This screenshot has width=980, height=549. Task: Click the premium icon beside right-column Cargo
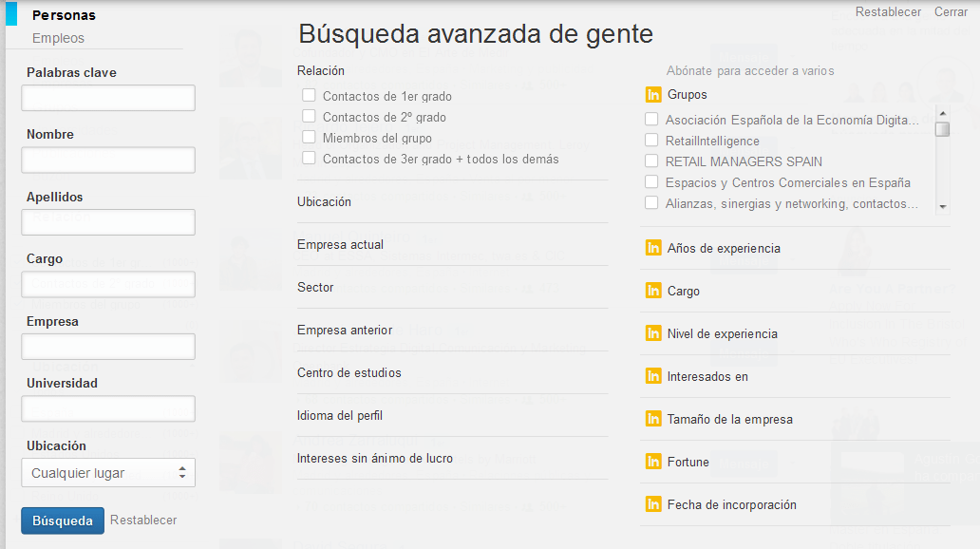pos(652,291)
